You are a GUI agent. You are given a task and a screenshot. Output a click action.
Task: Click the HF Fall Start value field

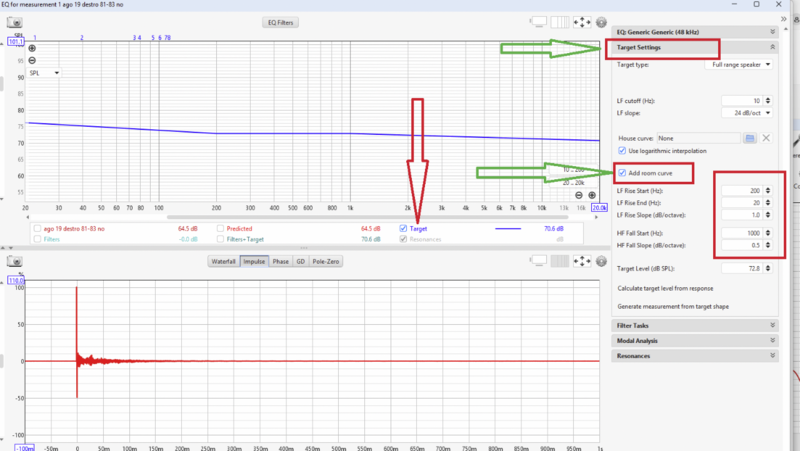click(742, 233)
